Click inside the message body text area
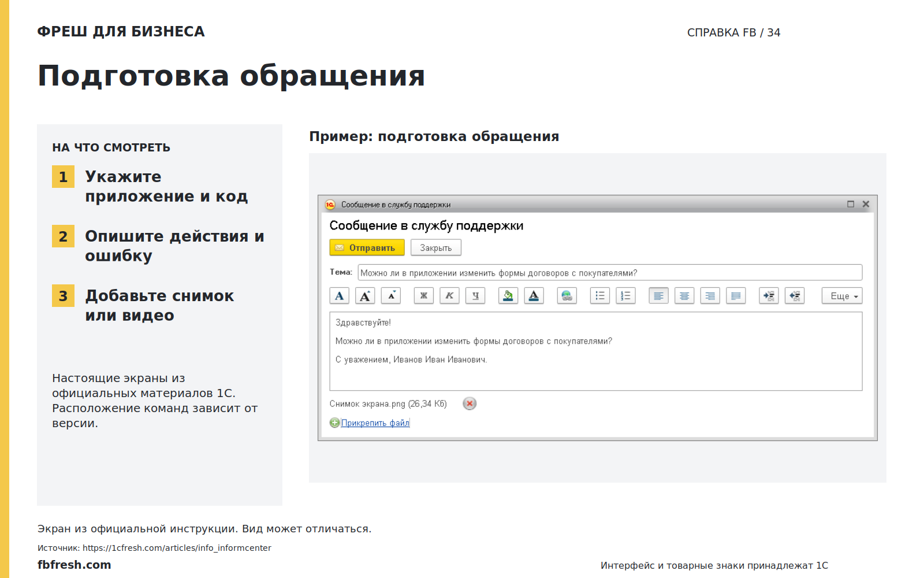Viewport: 924px width, 578px height. [596, 351]
